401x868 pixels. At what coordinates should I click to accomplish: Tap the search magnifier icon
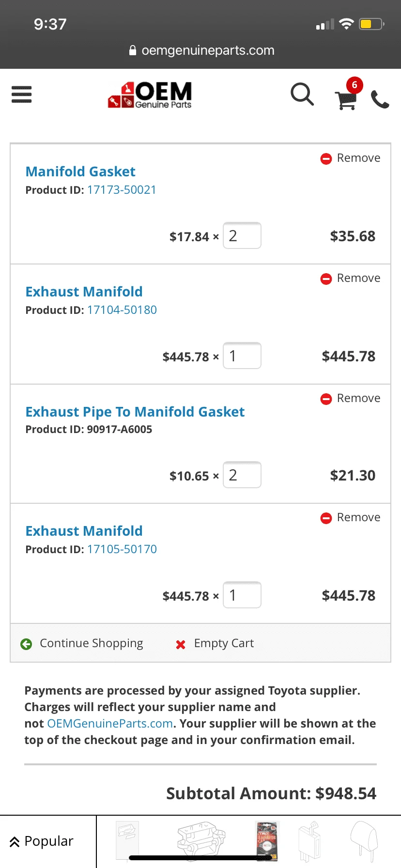point(302,94)
